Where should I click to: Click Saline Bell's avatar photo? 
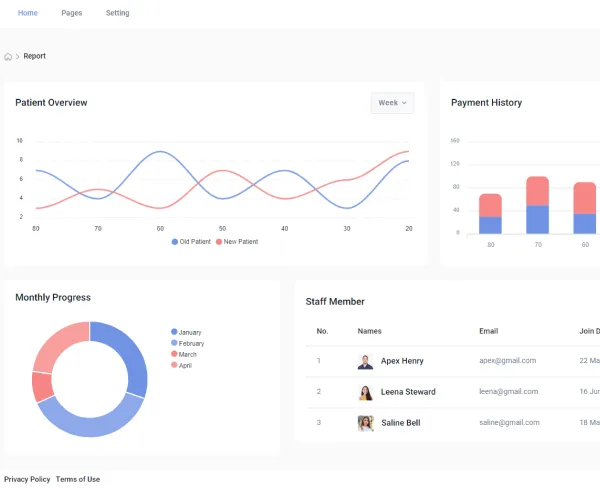[x=365, y=423]
